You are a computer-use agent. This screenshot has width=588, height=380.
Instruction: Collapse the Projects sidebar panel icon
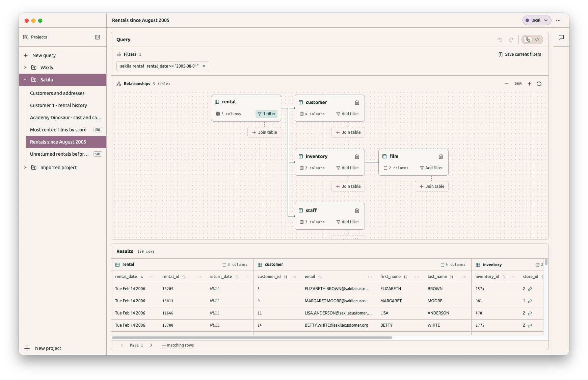click(98, 37)
